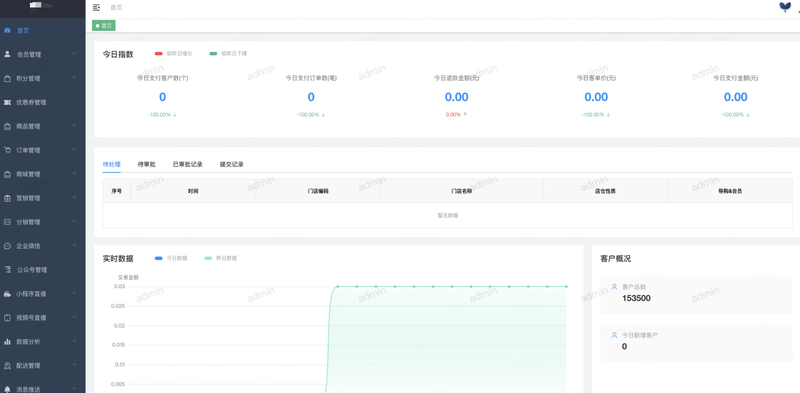Click the 视频号直播 phone icon
Screen dimensions: 800x393
(x=7, y=317)
